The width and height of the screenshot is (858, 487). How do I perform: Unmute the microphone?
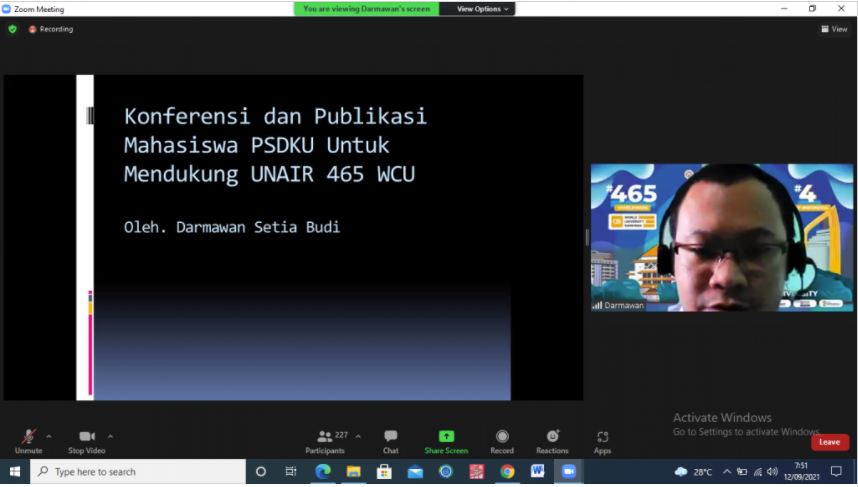pyautogui.click(x=28, y=440)
